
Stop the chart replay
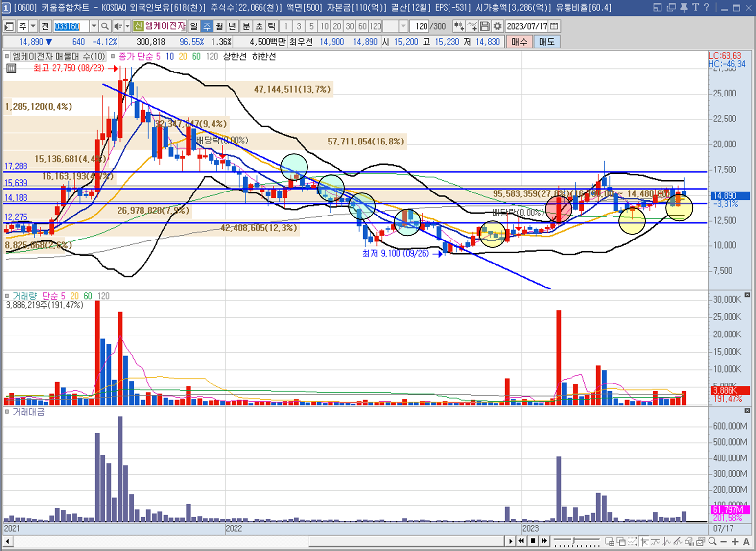(533, 541)
